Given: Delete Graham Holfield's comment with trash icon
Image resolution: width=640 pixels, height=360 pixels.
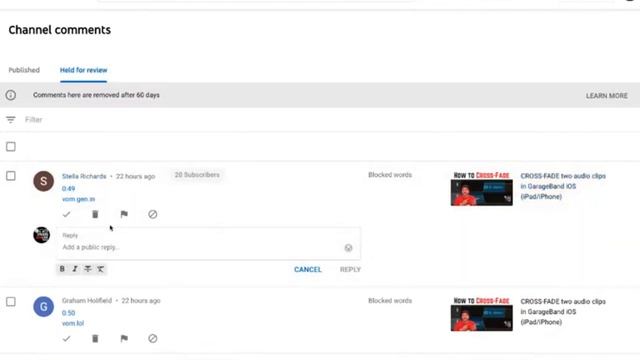Looking at the screenshot, I should [x=95, y=338].
